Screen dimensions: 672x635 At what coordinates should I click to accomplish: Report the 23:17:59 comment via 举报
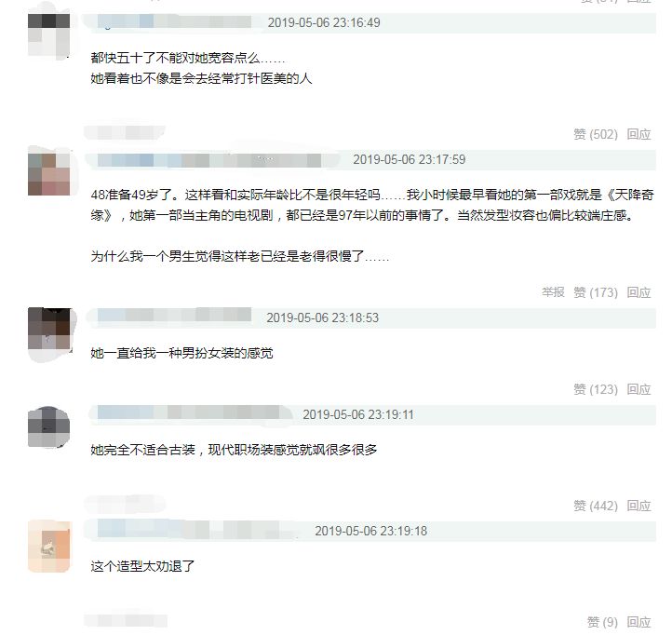click(x=553, y=292)
